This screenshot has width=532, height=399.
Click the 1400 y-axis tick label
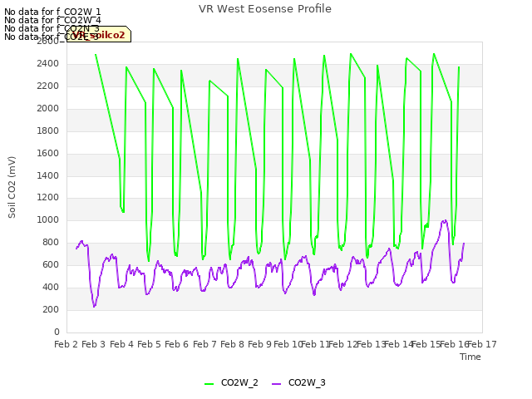48,175
